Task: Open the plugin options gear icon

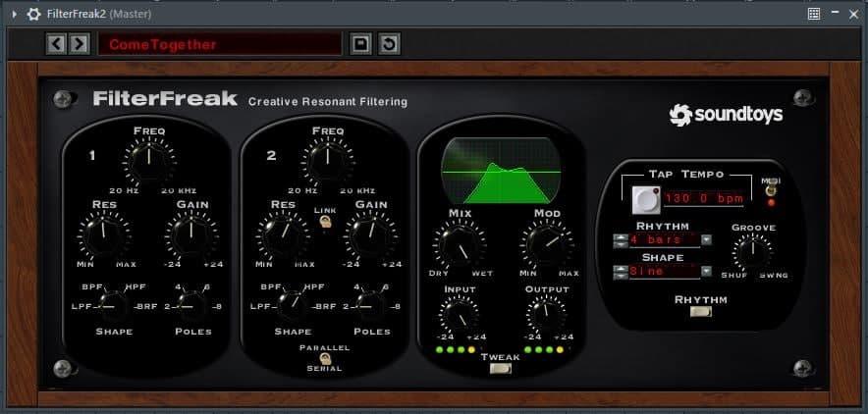Action: coord(33,15)
